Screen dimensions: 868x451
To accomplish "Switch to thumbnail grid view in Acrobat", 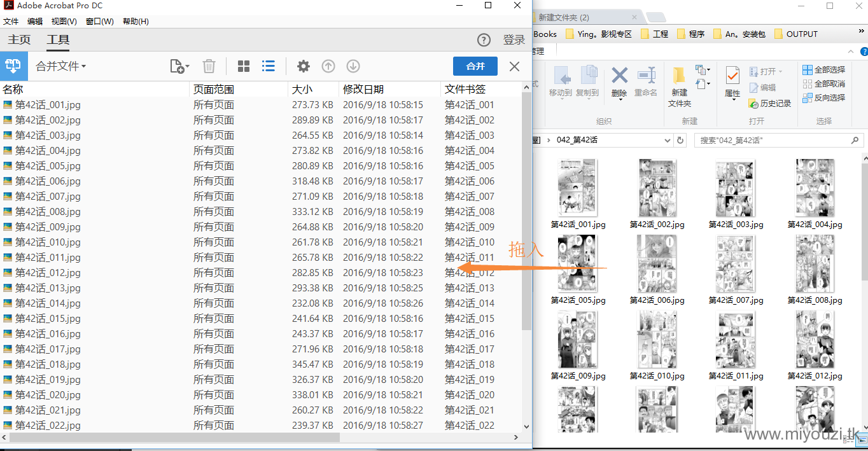I will (x=244, y=66).
